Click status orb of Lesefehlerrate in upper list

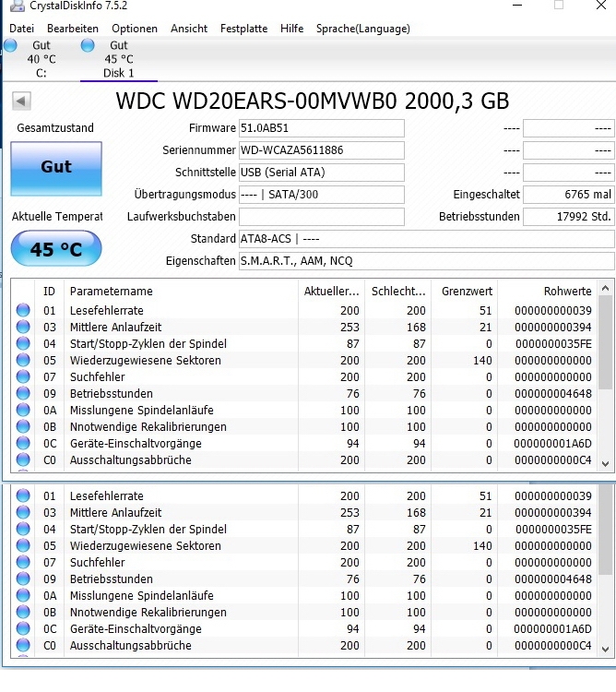tap(23, 310)
